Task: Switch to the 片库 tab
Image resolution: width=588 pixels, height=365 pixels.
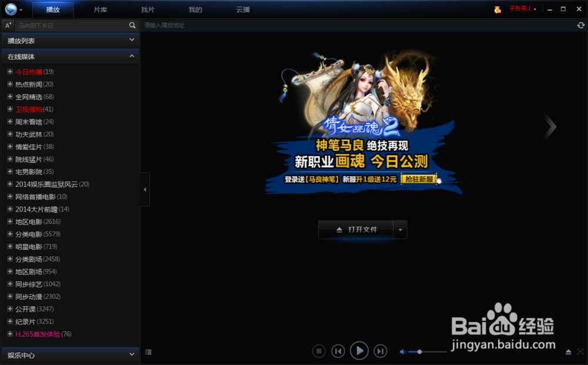Action: [101, 10]
